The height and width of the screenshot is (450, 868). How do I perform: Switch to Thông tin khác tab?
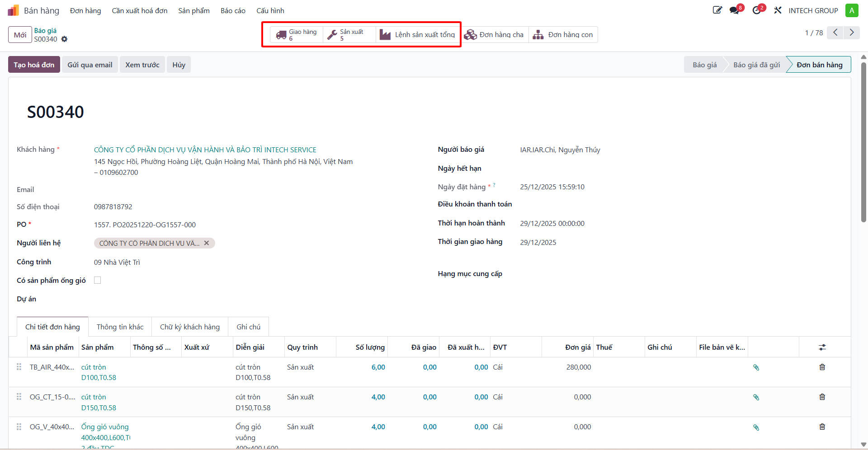tap(120, 327)
